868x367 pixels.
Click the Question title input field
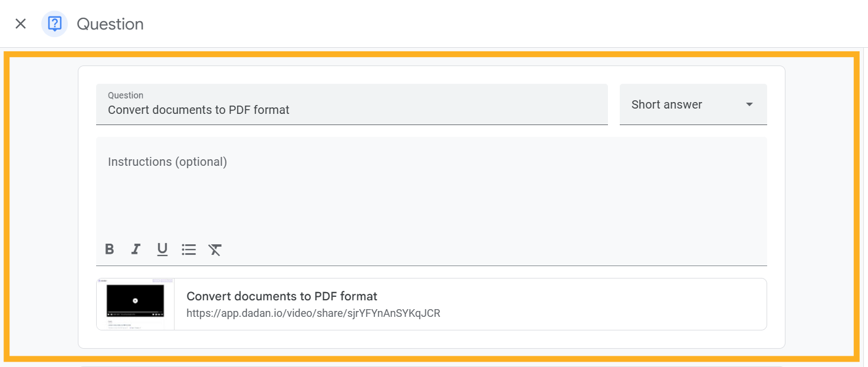[x=351, y=110]
